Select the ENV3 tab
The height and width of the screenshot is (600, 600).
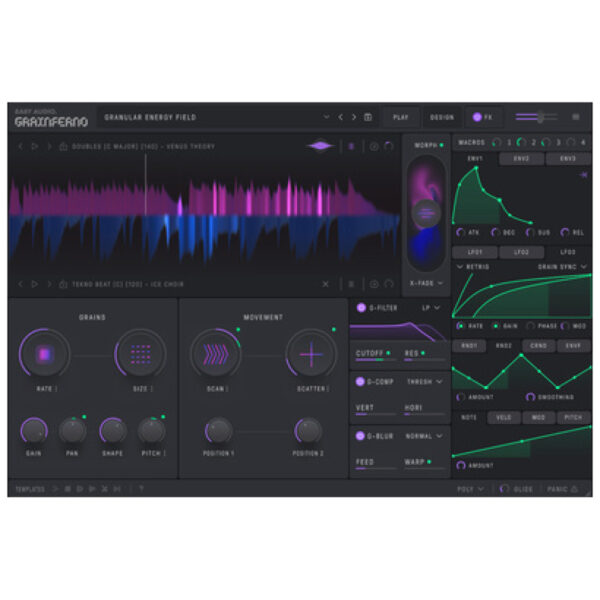(568, 158)
